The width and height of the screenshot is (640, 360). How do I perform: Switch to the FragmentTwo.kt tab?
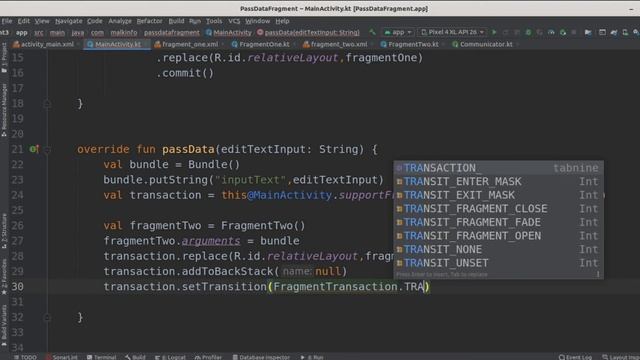click(410, 44)
